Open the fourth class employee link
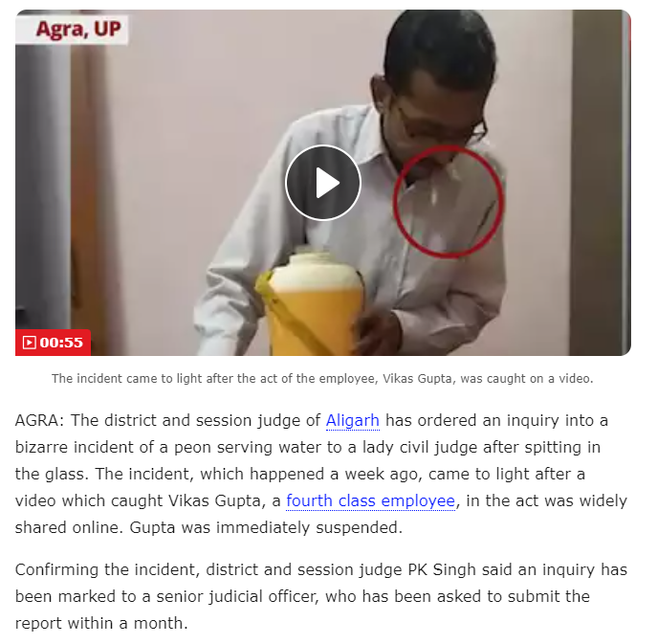657x644 pixels. (x=370, y=500)
